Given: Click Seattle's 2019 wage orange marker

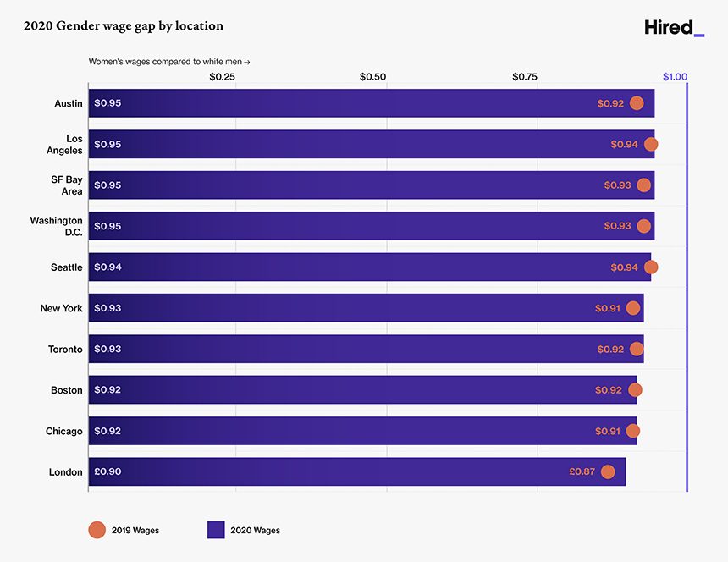Looking at the screenshot, I should click(650, 267).
